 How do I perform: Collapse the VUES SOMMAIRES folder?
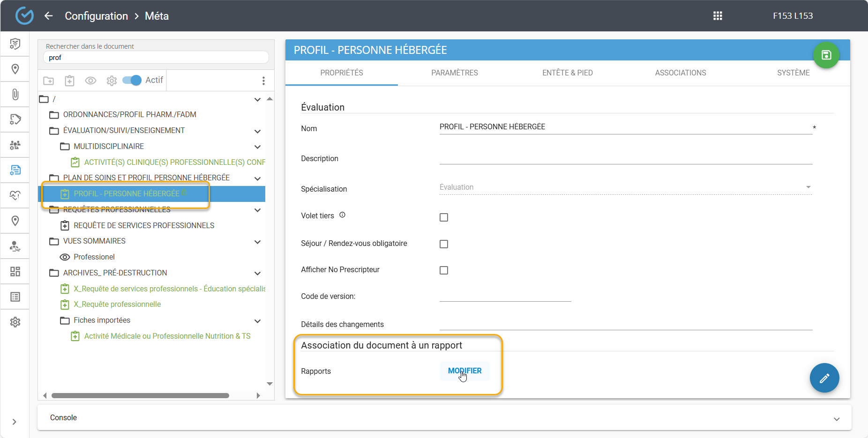pos(257,242)
